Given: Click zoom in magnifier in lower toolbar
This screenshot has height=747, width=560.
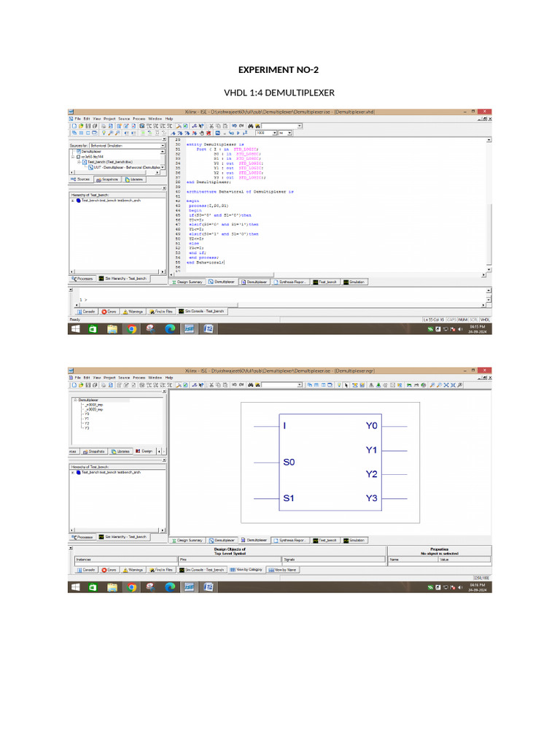Looking at the screenshot, I should click(432, 385).
